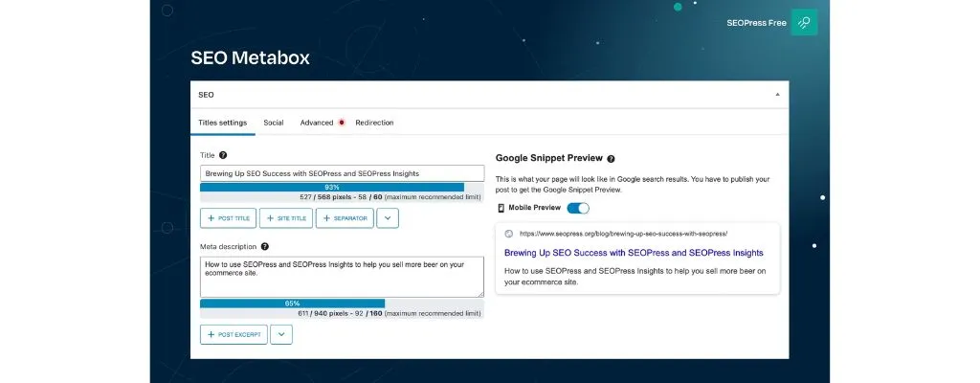Screen dimensions: 980x383
Task: Switch to the Titles settings tab
Action: [222, 123]
